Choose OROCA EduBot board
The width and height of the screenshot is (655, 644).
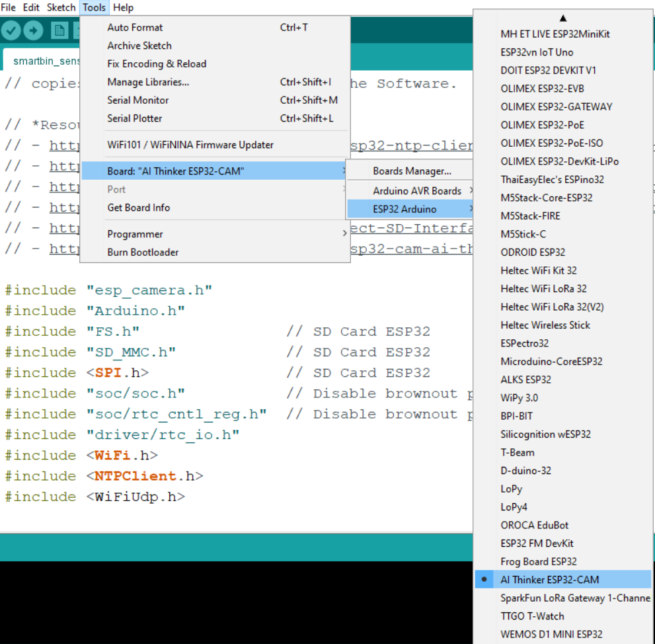click(x=562, y=525)
